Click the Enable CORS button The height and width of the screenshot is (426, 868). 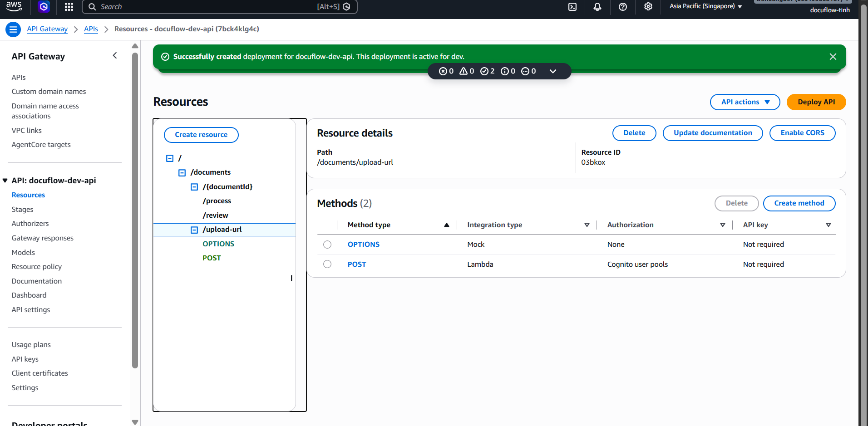pos(802,133)
